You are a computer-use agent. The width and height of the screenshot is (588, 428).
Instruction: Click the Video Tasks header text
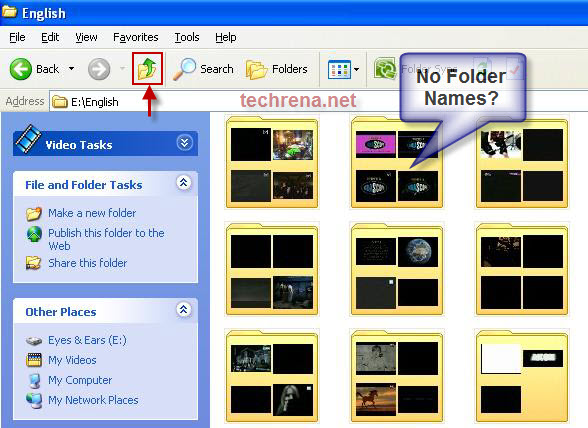(79, 145)
